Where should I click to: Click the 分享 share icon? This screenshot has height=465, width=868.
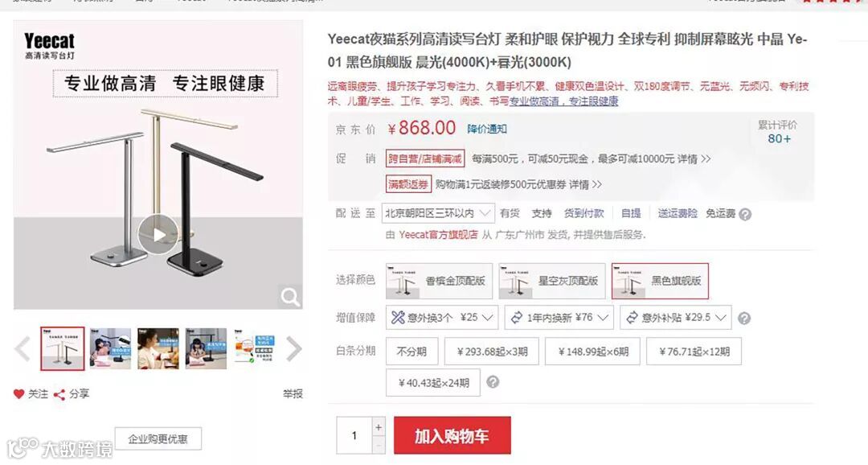(x=59, y=394)
